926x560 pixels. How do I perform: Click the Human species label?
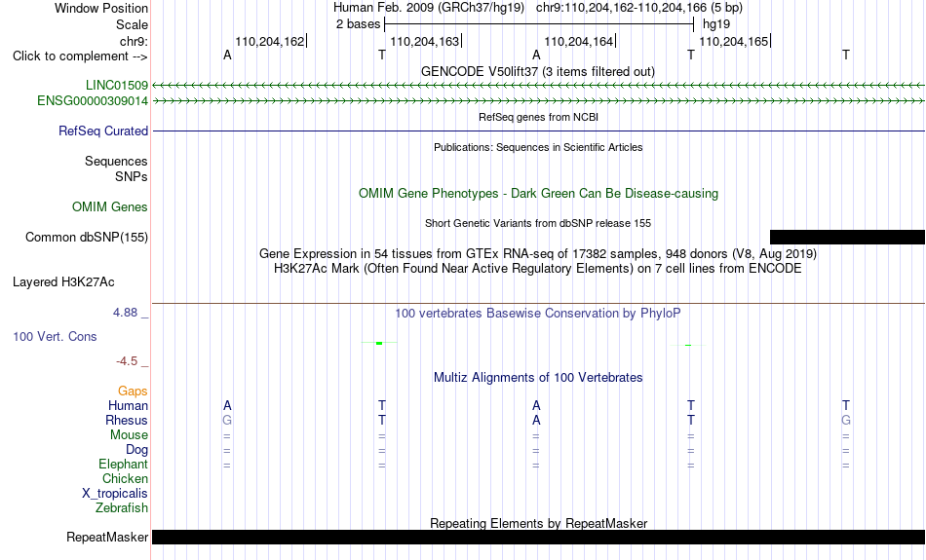tap(128, 405)
